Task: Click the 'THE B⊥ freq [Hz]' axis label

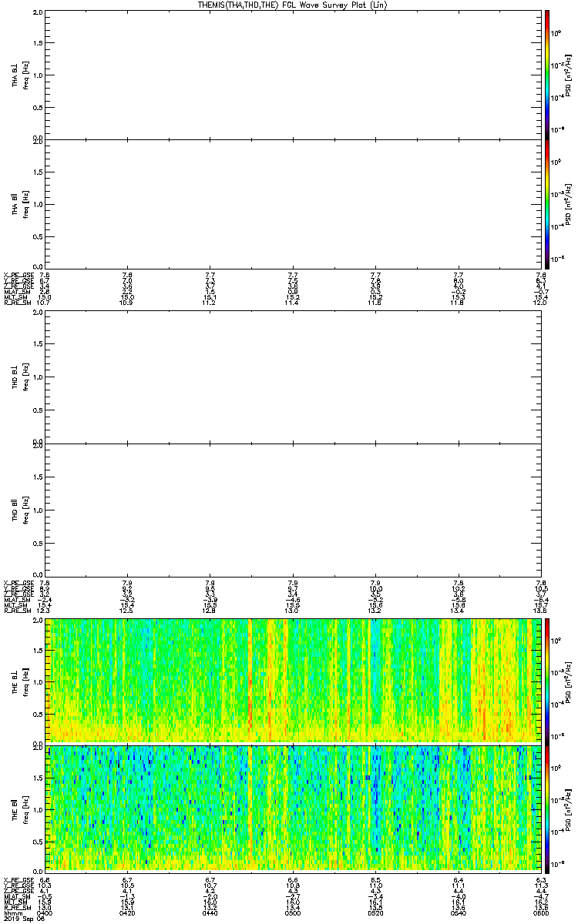Action: pos(20,681)
